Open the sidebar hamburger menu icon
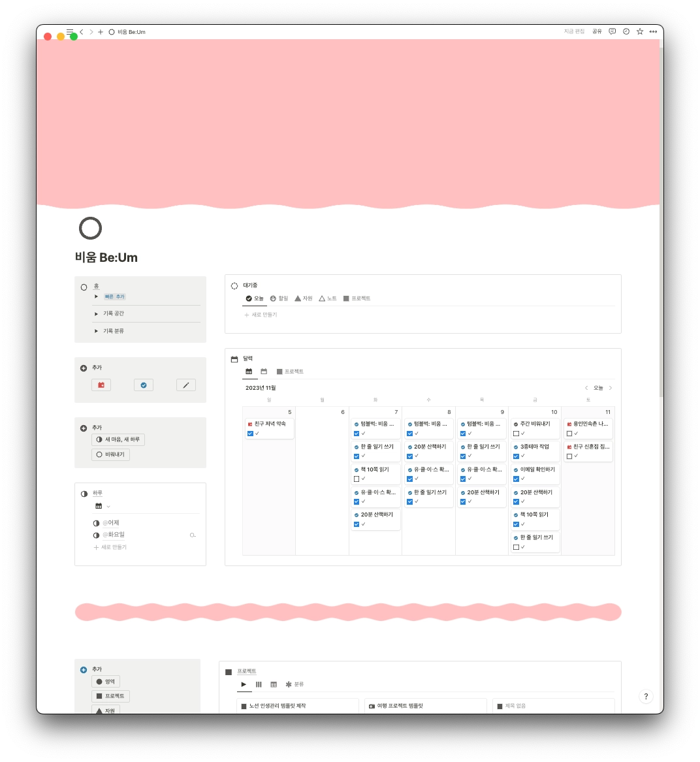The height and width of the screenshot is (762, 700). (70, 31)
